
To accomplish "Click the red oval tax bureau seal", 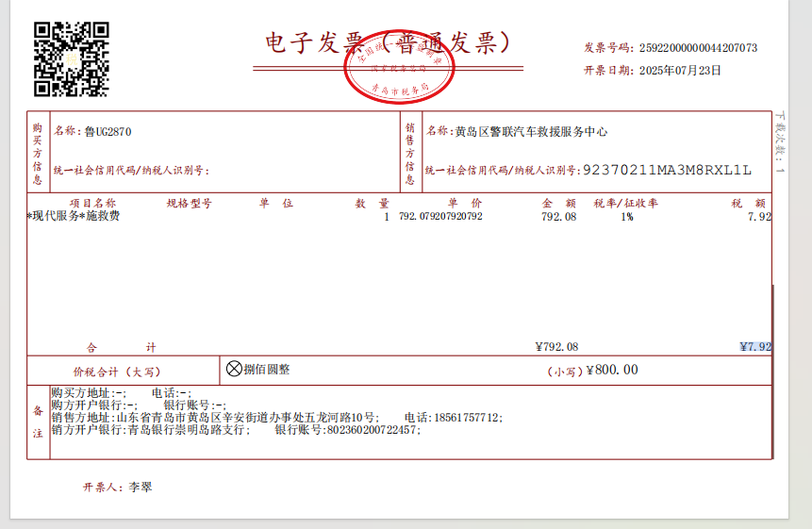I will pos(400,72).
